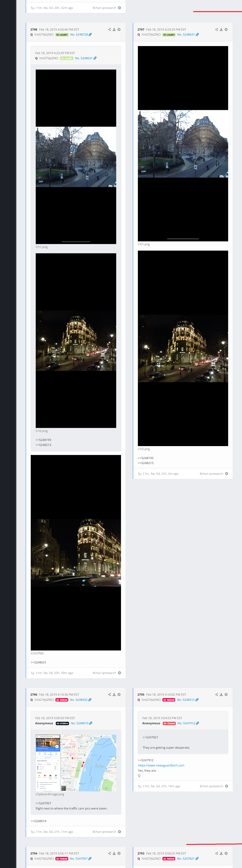
Task: Follow the >>5248213 reference in post 2797
Action: (x=145, y=463)
